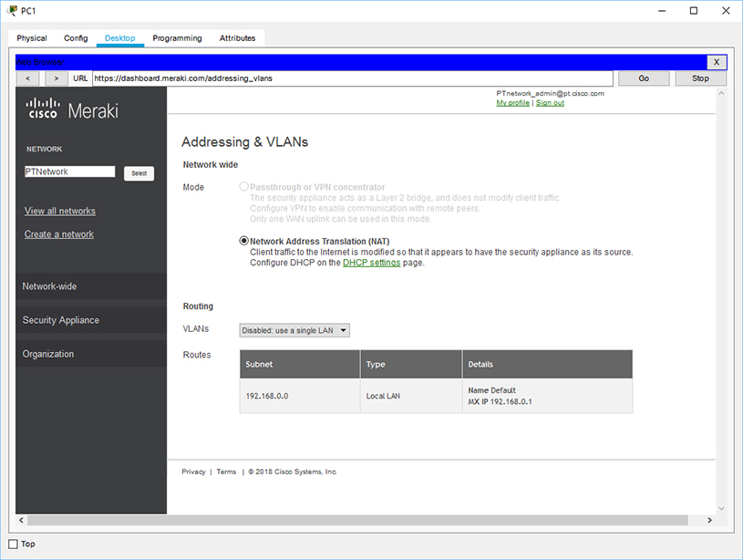Click the Subnet column header
Screen dimensions: 743x560
pos(299,364)
